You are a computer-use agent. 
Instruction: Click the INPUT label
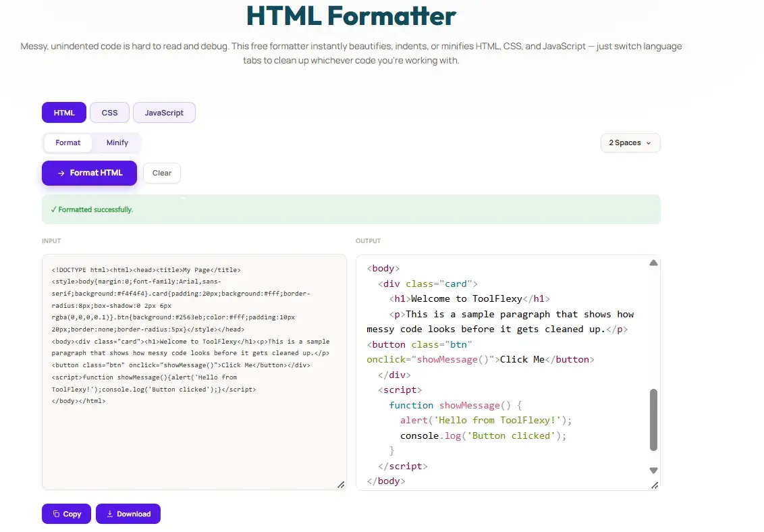point(51,241)
